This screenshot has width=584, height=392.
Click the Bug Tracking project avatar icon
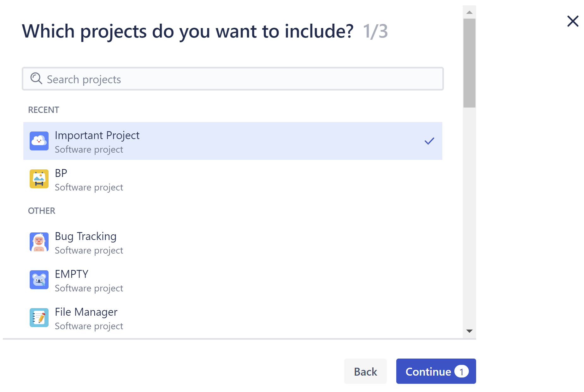pyautogui.click(x=39, y=242)
